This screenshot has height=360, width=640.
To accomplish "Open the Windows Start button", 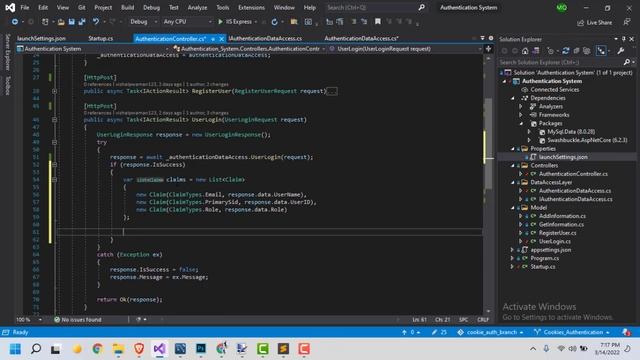I will (x=15, y=349).
